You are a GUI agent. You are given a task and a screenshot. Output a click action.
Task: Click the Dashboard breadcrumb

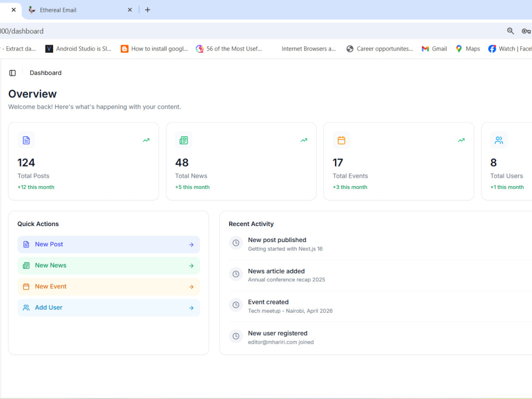pyautogui.click(x=45, y=73)
